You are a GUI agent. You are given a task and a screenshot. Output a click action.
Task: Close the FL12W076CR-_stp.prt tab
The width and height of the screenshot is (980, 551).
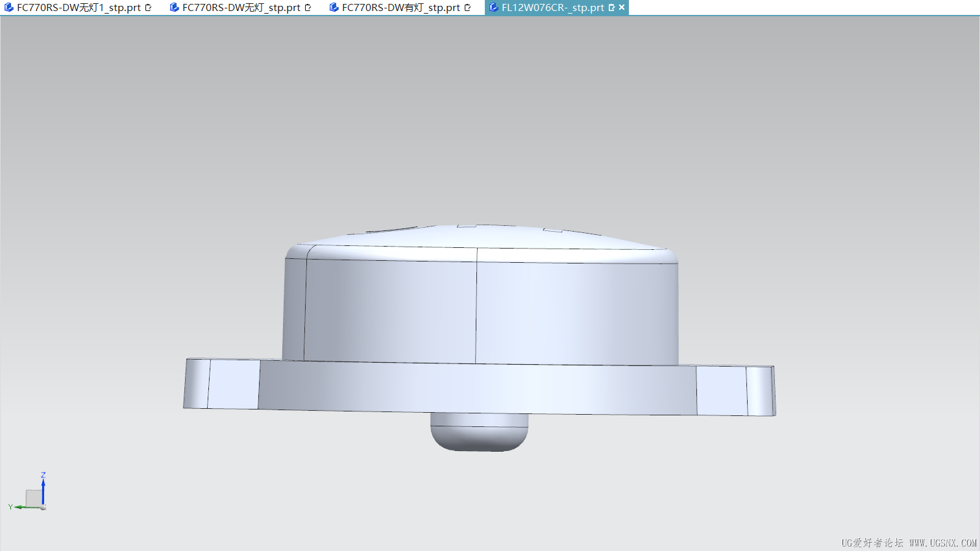622,8
